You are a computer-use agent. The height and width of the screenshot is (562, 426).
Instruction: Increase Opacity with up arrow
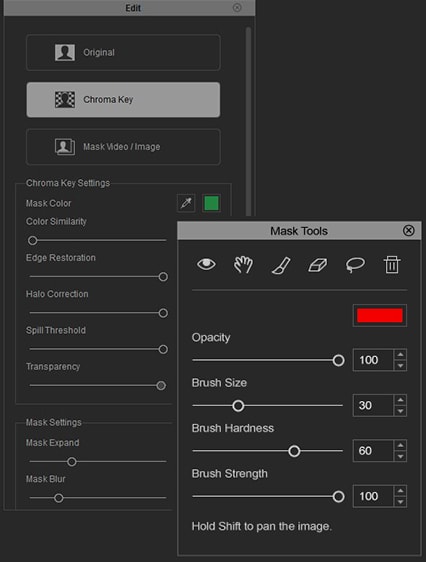400,354
